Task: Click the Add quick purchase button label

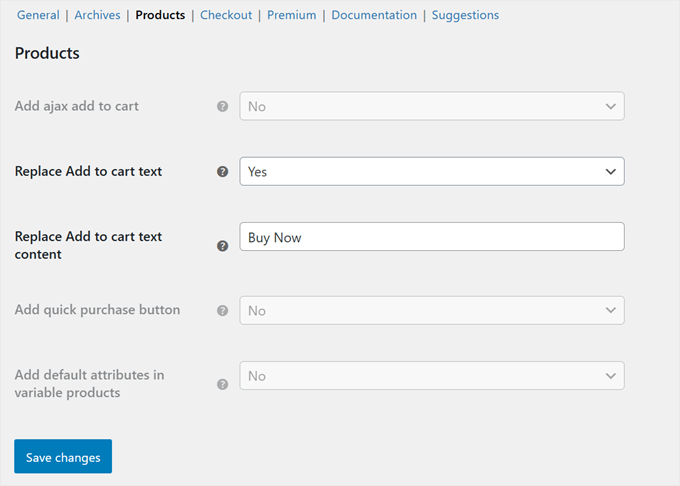Action: click(x=97, y=310)
